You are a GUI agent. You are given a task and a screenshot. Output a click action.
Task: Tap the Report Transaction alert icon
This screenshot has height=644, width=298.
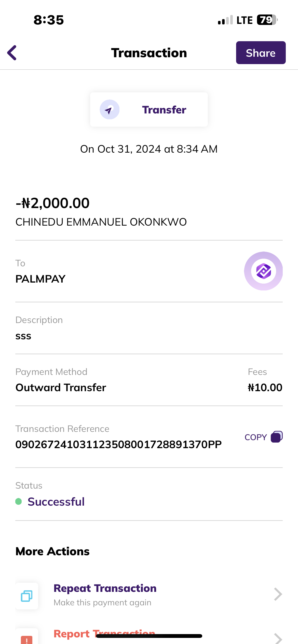pos(27,639)
